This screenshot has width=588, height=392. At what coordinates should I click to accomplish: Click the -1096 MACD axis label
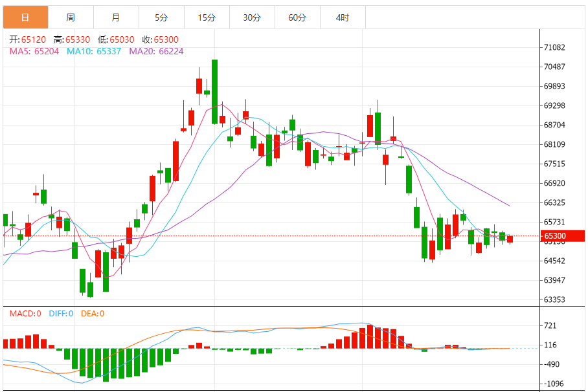click(554, 384)
